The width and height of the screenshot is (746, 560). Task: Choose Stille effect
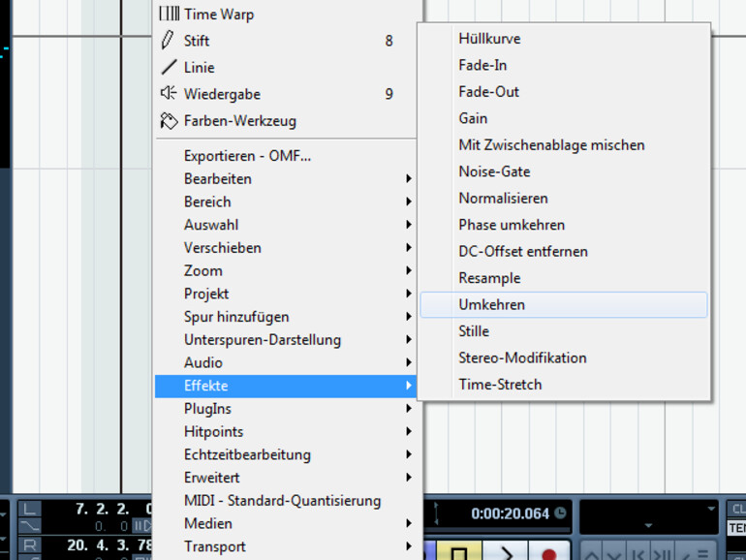click(x=564, y=331)
